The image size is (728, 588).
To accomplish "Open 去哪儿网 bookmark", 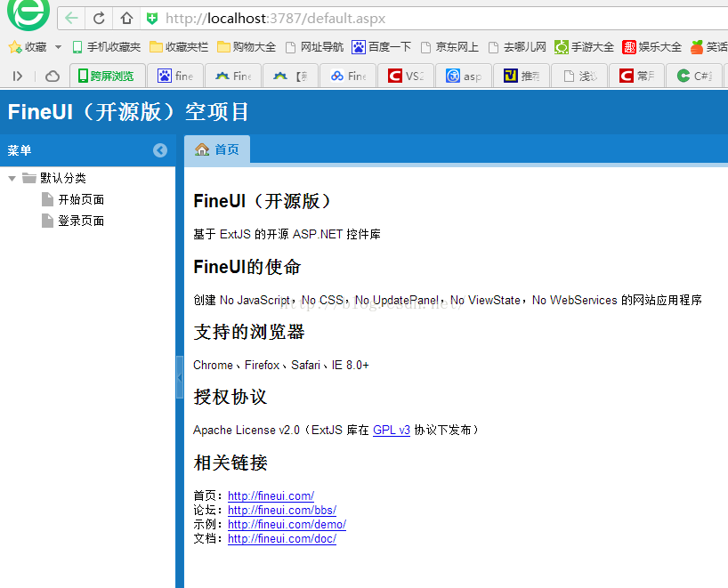I will (517, 47).
